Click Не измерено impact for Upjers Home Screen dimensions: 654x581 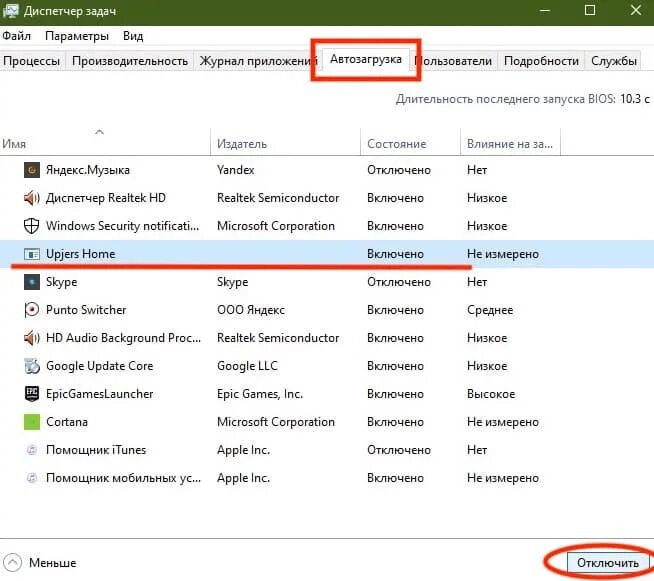(x=503, y=254)
